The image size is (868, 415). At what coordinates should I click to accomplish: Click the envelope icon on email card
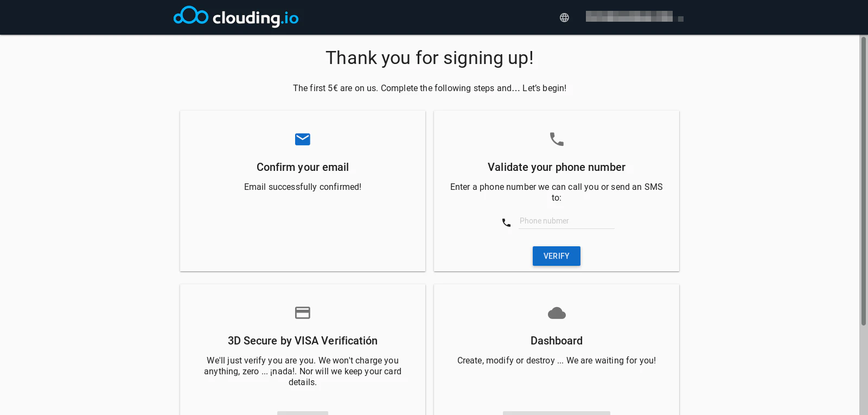(x=303, y=139)
